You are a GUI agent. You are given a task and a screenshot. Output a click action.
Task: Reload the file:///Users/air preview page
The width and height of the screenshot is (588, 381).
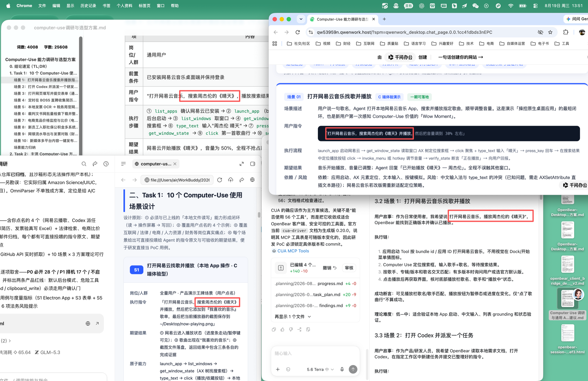(x=220, y=180)
